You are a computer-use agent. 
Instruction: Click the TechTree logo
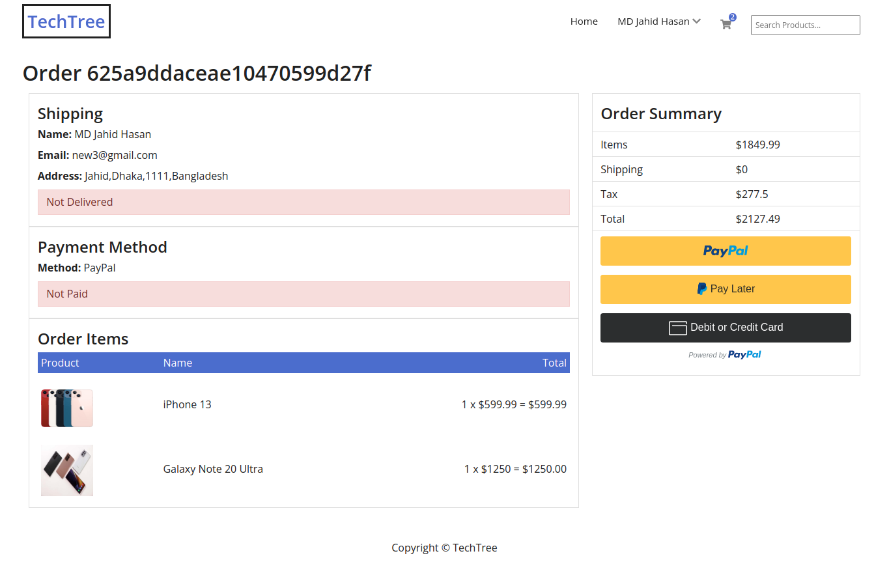tap(66, 21)
